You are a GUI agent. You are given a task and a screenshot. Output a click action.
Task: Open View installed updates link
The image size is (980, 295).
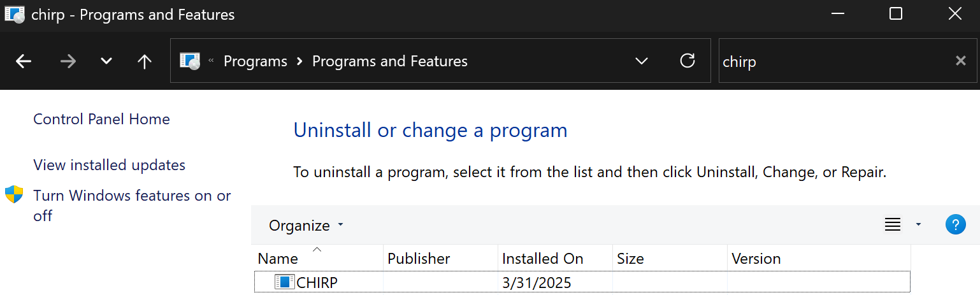109,165
